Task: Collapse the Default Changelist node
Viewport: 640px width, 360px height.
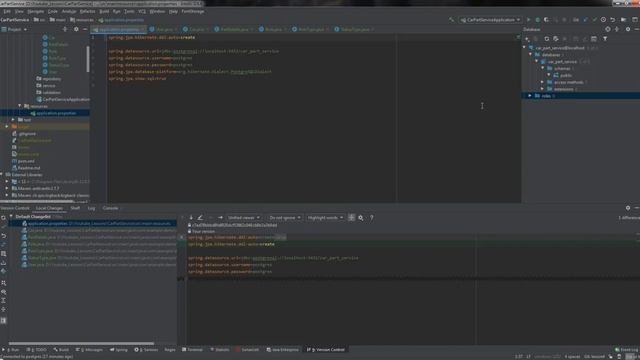Action: point(11,217)
